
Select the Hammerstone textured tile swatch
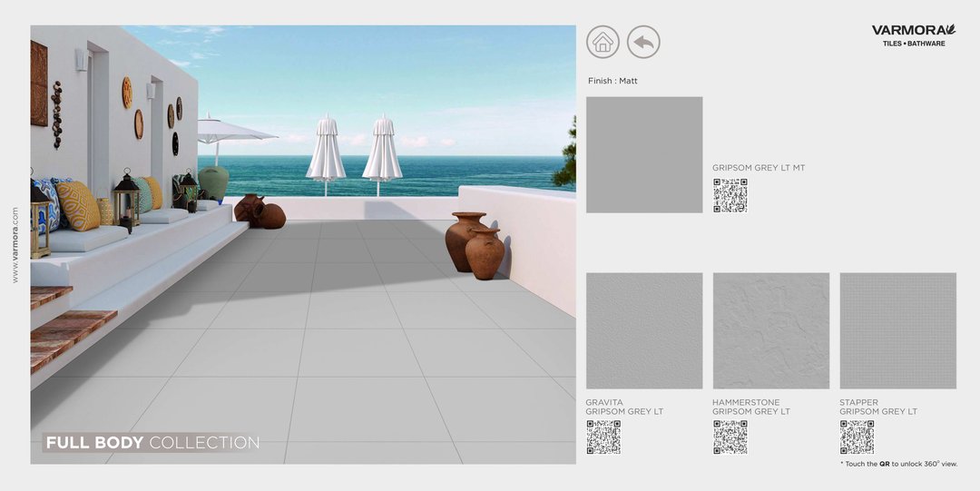click(x=771, y=331)
